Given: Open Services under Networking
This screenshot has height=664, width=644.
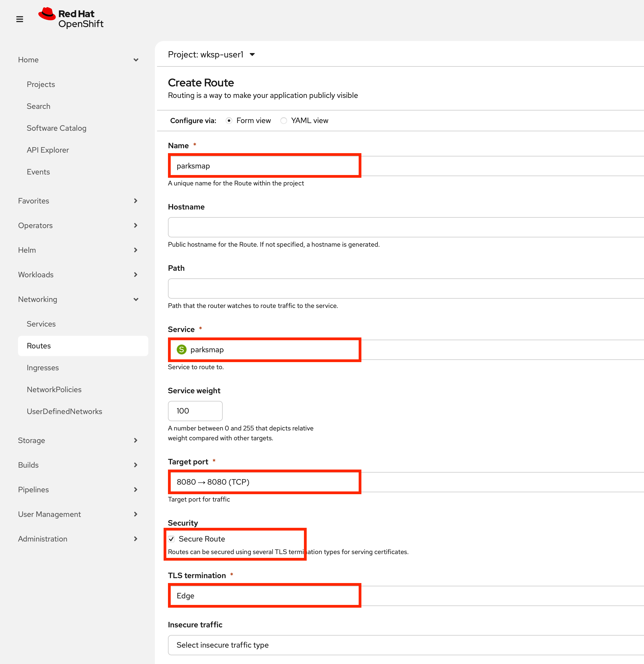Looking at the screenshot, I should 41,324.
